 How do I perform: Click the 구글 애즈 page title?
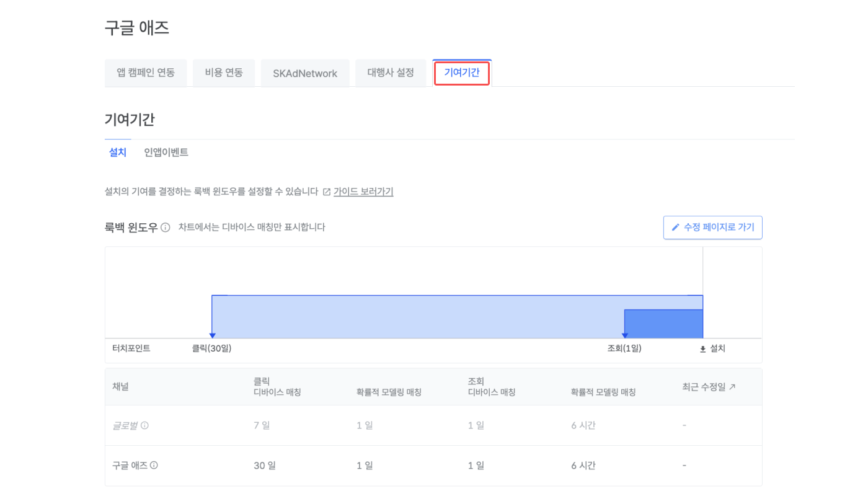pos(137,28)
